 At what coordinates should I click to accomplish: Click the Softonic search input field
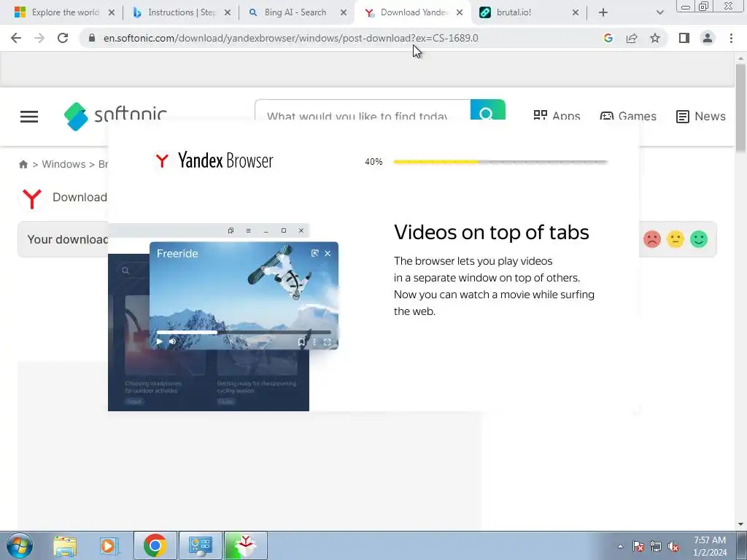363,110
